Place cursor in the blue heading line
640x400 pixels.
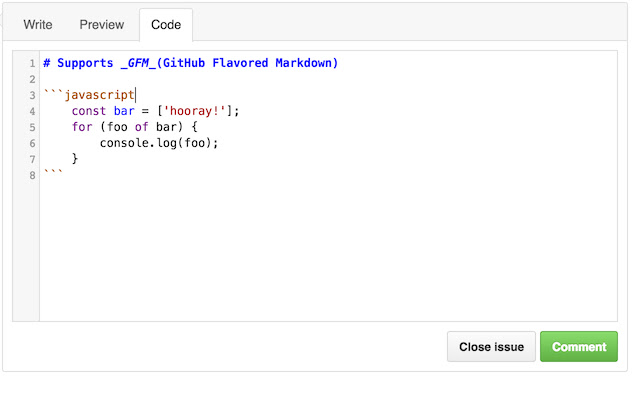pos(190,63)
